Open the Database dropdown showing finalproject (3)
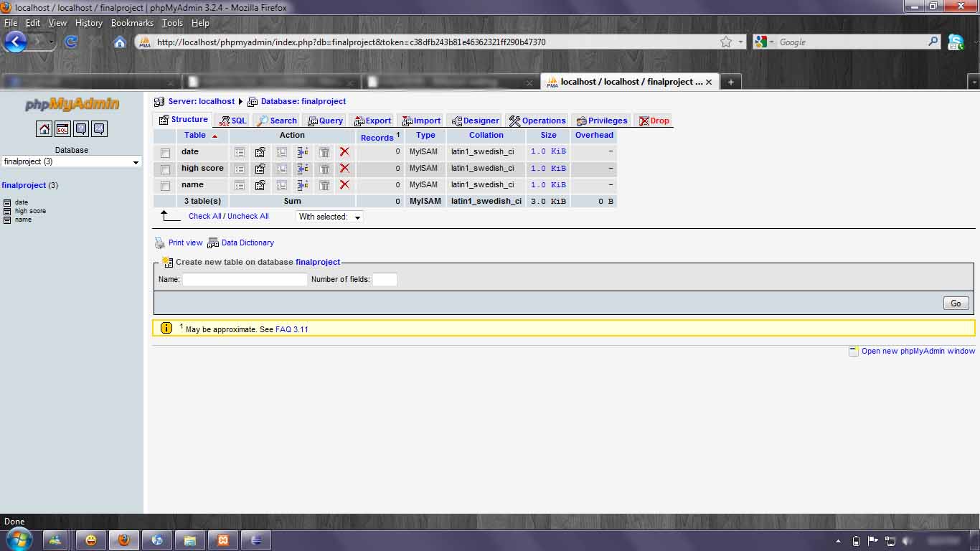Viewport: 980px width, 551px height. click(x=71, y=161)
